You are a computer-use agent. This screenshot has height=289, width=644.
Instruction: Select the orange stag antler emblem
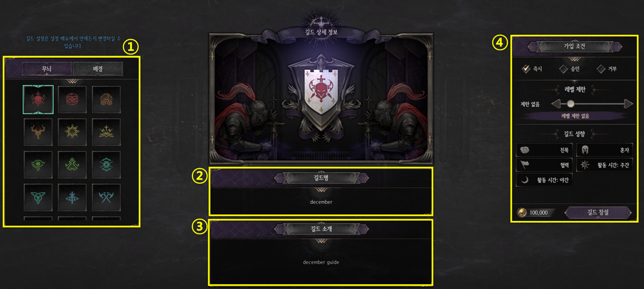click(x=38, y=132)
